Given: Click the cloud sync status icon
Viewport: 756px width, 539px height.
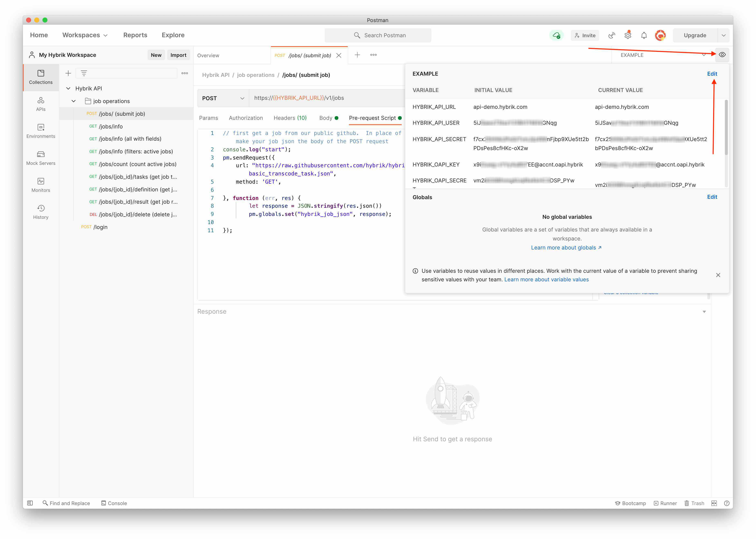Looking at the screenshot, I should 556,35.
